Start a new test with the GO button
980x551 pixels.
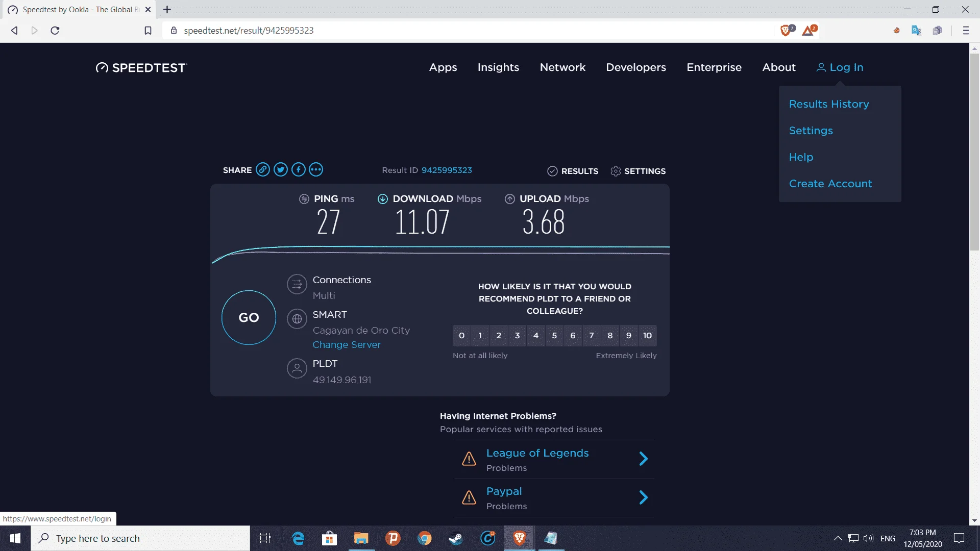249,317
